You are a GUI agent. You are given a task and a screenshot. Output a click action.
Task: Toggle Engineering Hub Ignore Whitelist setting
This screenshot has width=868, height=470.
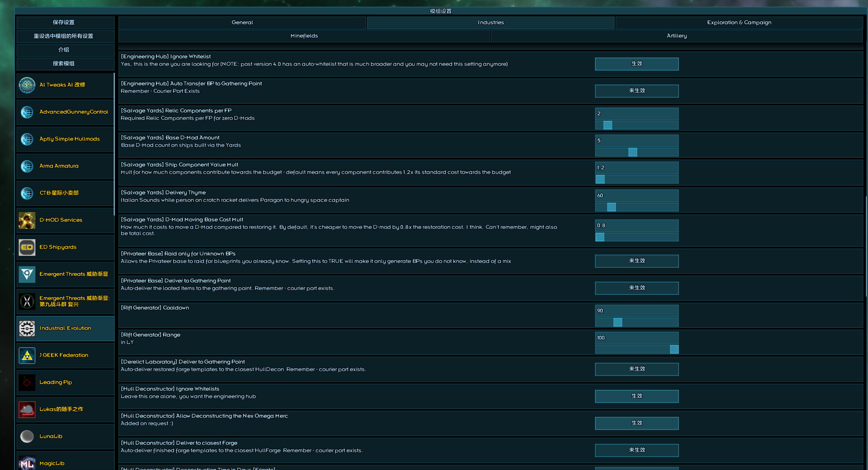[636, 64]
